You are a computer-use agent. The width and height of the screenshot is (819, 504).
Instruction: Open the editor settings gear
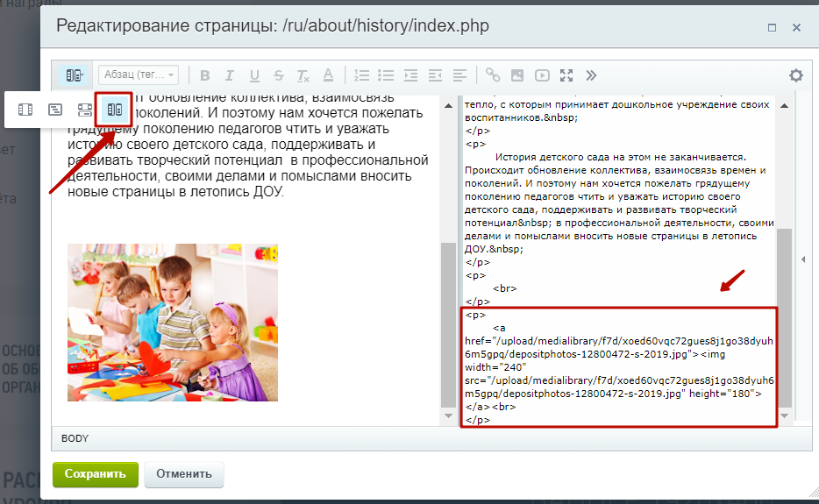[x=796, y=75]
